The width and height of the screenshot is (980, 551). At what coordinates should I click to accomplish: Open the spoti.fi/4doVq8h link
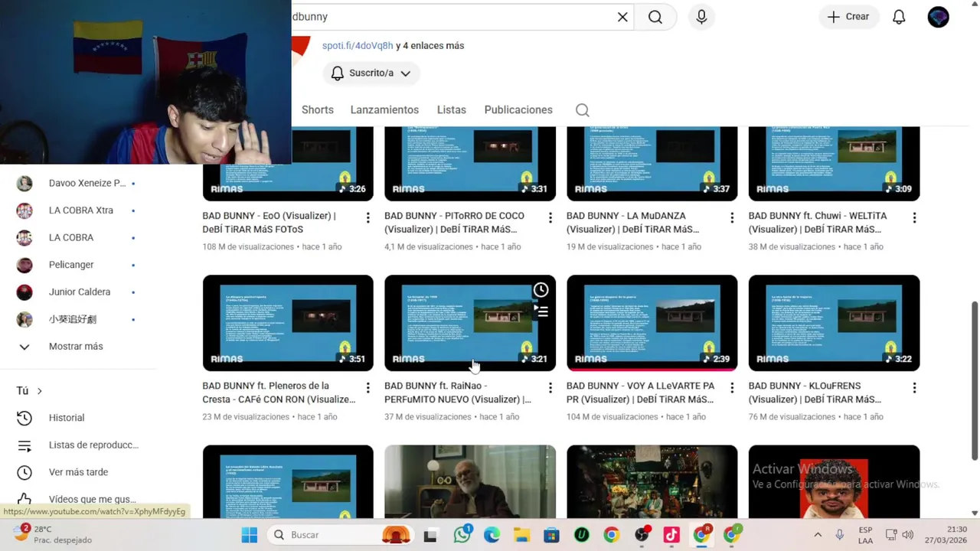(x=358, y=45)
